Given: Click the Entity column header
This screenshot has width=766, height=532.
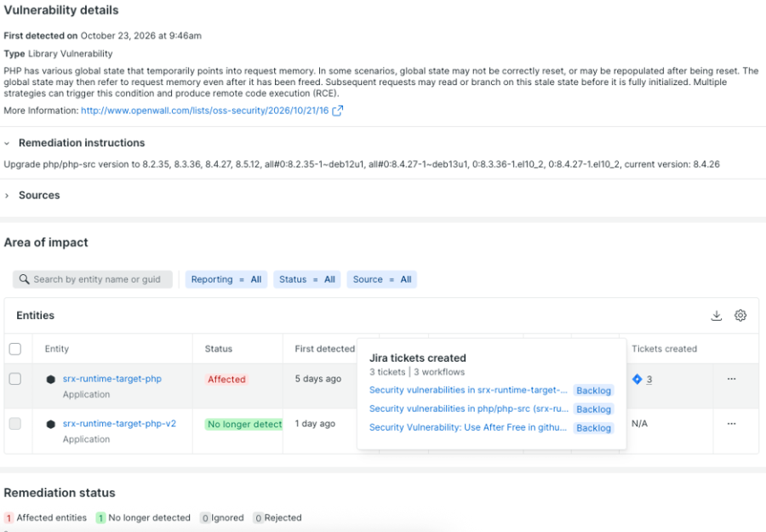Looking at the screenshot, I should pyautogui.click(x=57, y=349).
